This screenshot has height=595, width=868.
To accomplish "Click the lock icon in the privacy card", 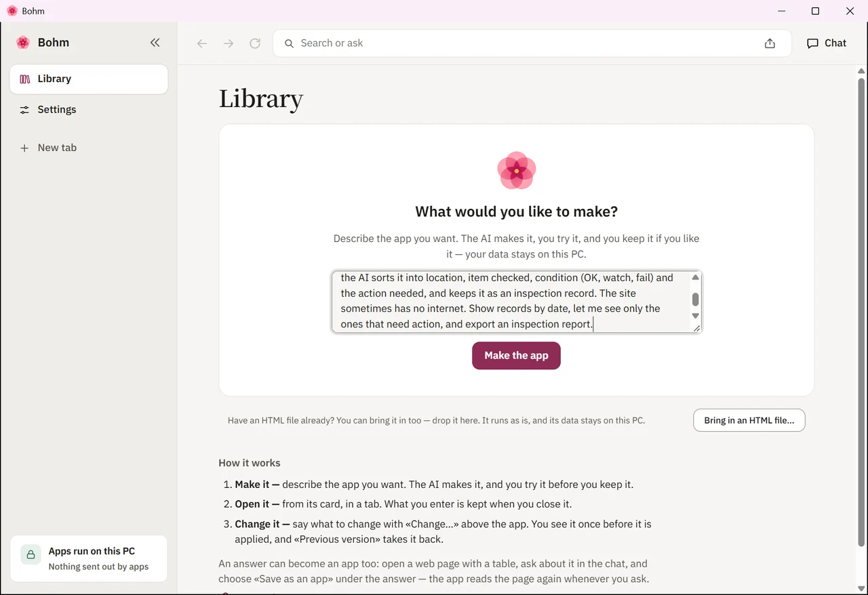I will coord(31,554).
